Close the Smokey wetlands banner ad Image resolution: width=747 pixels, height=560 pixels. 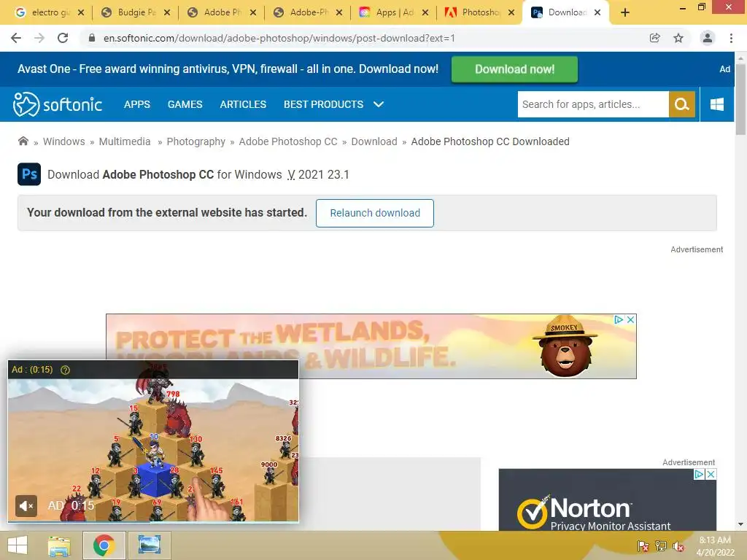coord(630,319)
